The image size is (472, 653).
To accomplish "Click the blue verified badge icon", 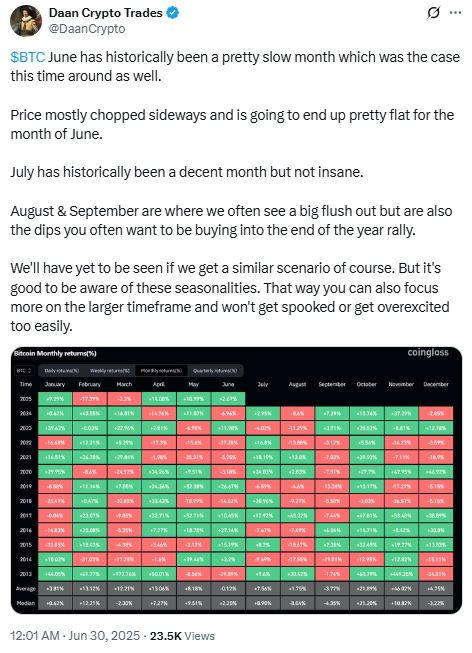I will click(x=173, y=13).
